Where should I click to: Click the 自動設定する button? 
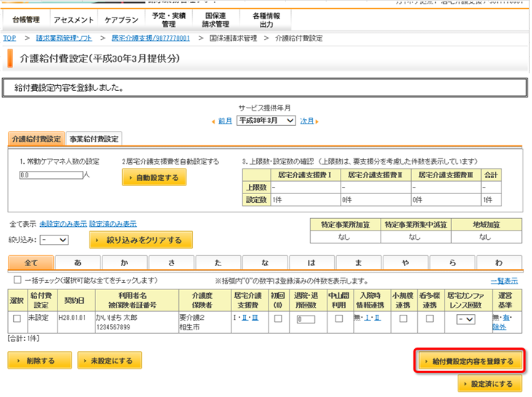point(154,177)
